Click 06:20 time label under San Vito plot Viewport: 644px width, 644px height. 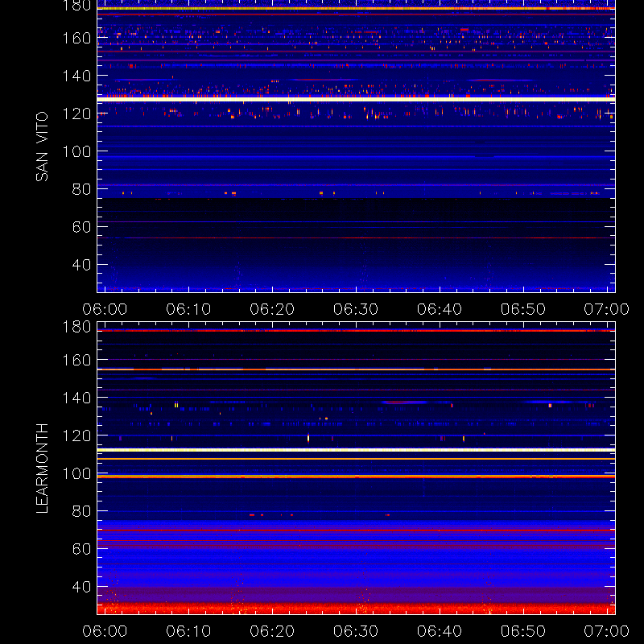pyautogui.click(x=272, y=309)
